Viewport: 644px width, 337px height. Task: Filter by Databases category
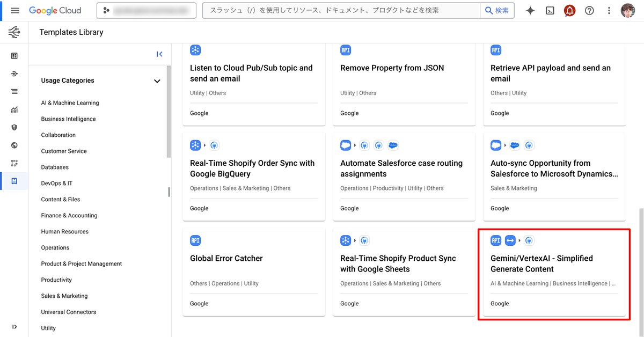click(55, 167)
